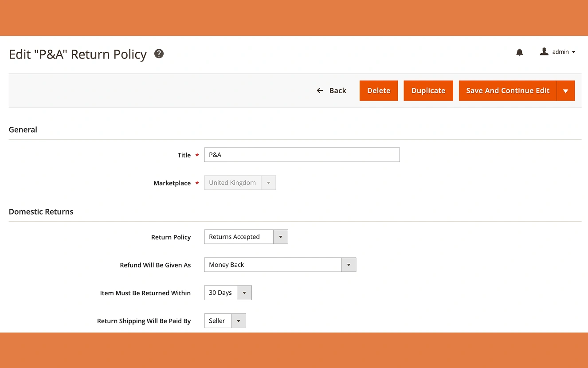Viewport: 588px width, 368px height.
Task: Duplicate the P&A return policy
Action: click(428, 90)
